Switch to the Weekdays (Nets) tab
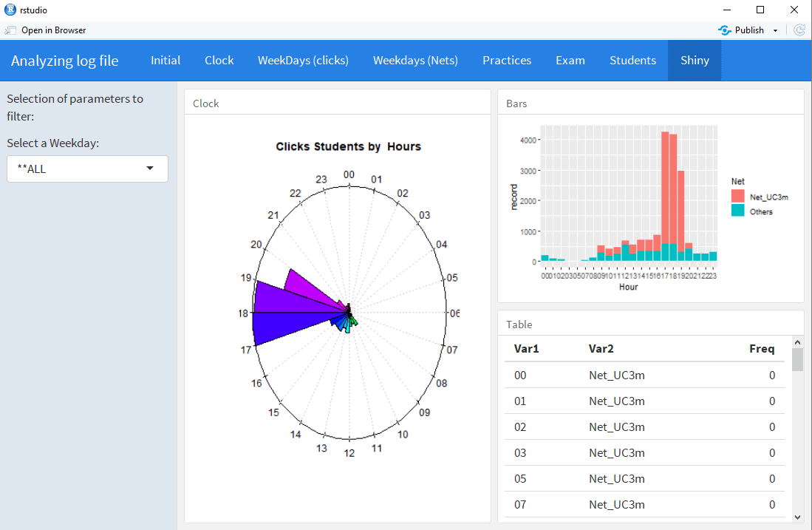This screenshot has height=530, width=812. coord(415,60)
